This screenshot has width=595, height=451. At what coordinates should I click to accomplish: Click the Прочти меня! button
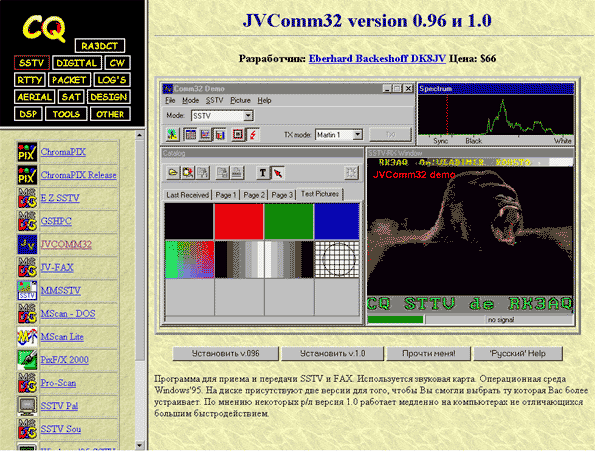coord(428,354)
